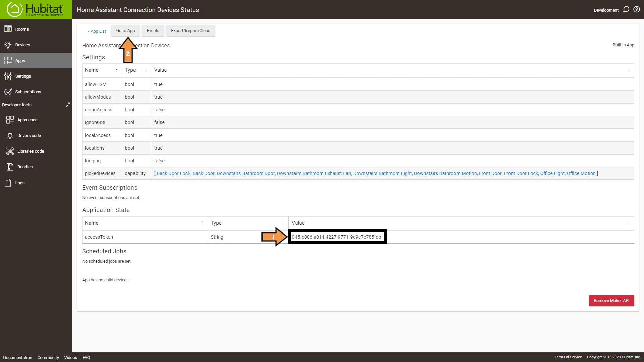Open Videos footer link
The image size is (644, 362).
pos(70,357)
